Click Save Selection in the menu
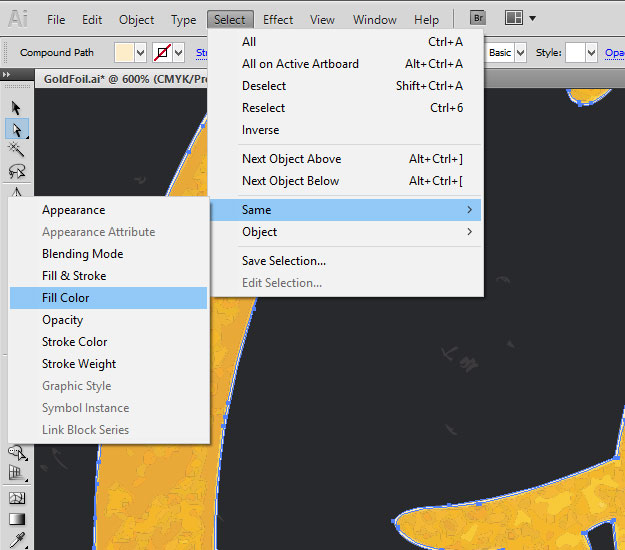This screenshot has width=625, height=550. pos(284,261)
